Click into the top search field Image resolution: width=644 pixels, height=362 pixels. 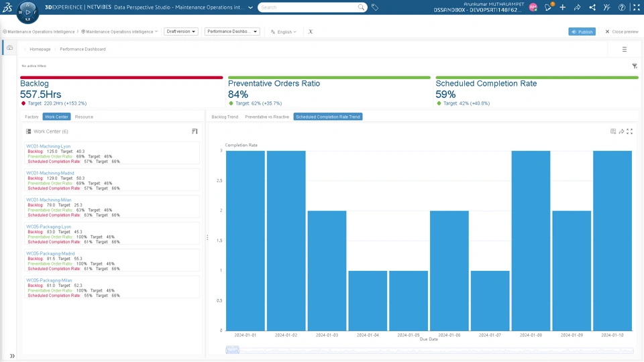(x=309, y=7)
